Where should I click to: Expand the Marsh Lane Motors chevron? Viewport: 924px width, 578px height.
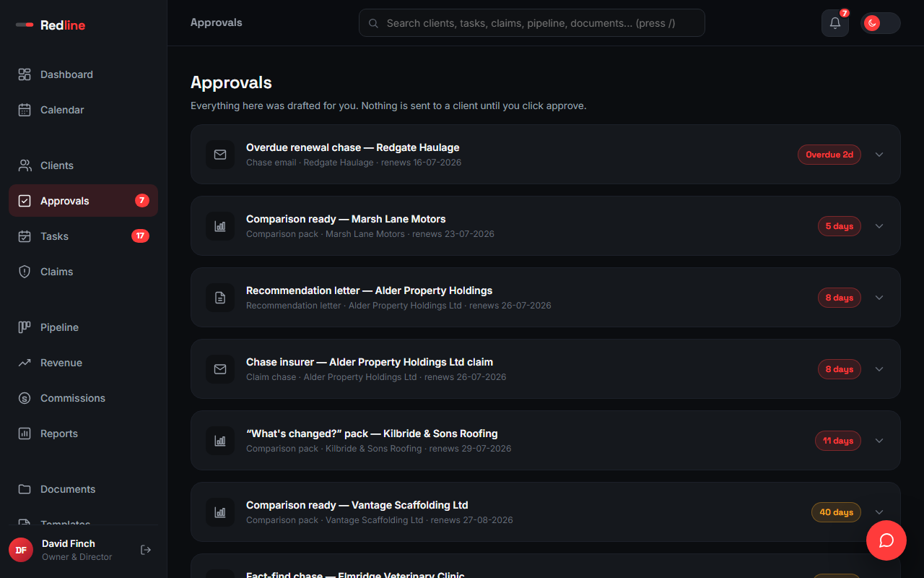(879, 226)
